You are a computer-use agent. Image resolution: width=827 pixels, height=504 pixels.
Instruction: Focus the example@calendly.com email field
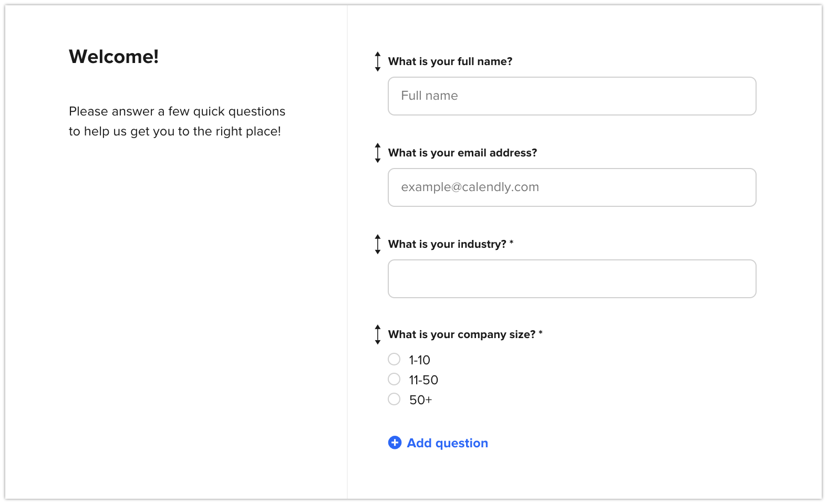pos(572,187)
